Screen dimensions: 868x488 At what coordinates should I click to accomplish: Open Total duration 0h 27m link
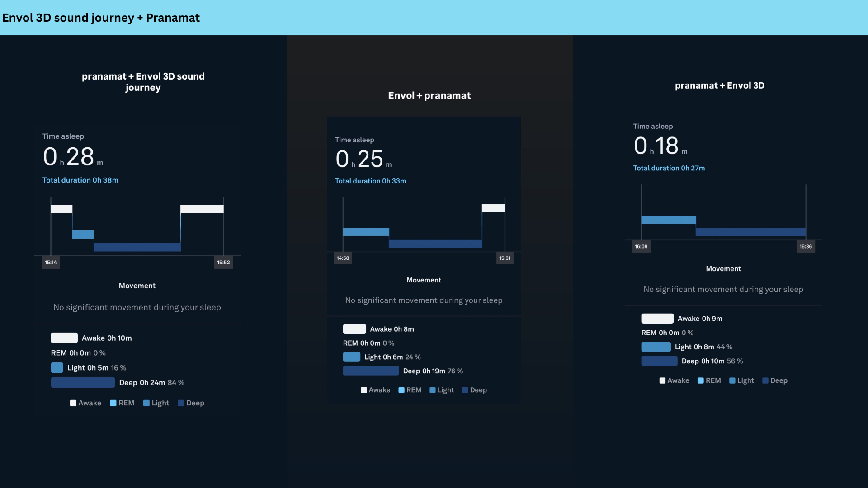point(669,168)
